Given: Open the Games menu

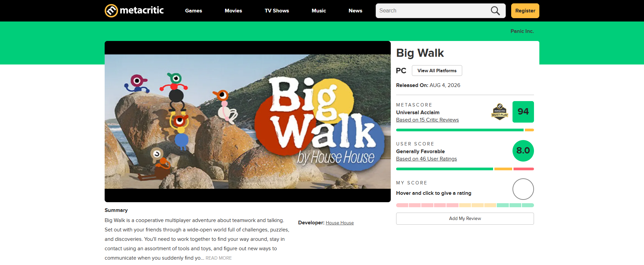Looking at the screenshot, I should [194, 11].
